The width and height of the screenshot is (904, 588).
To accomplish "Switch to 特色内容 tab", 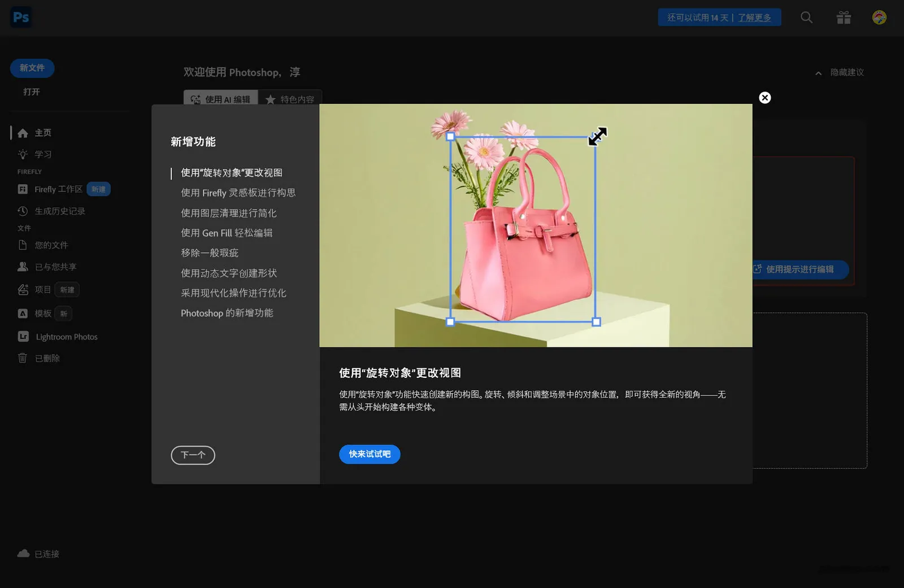I will (x=290, y=99).
